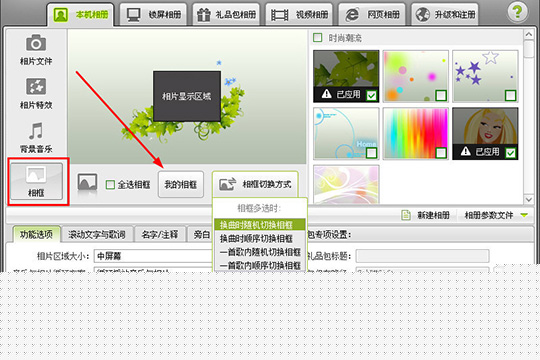Select the colorful bubbles frame thumbnail
Viewport: 540px width, 360px height.
click(416, 76)
